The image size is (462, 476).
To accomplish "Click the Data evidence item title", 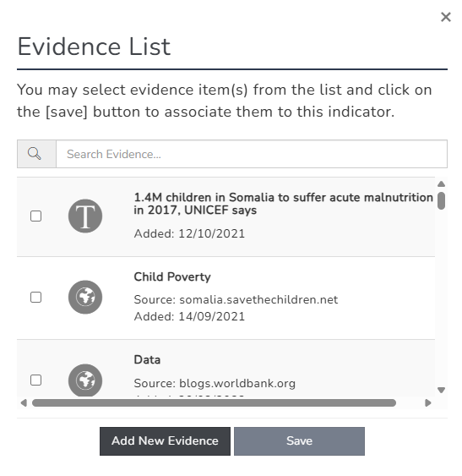I will [x=147, y=359].
